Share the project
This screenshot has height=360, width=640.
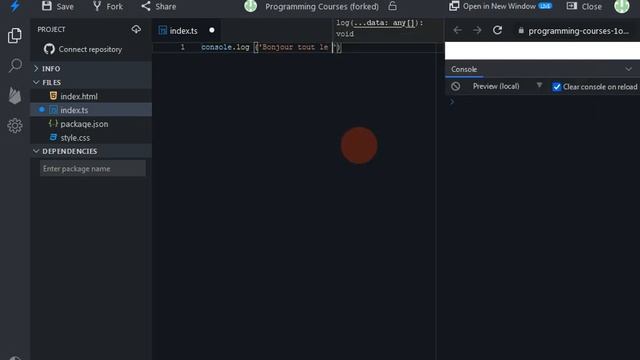(x=159, y=7)
